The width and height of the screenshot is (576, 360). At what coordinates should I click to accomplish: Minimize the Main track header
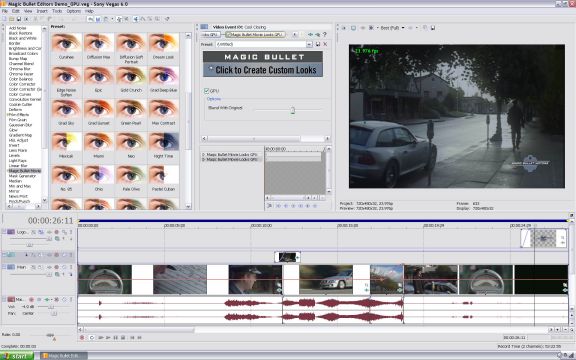[4, 267]
